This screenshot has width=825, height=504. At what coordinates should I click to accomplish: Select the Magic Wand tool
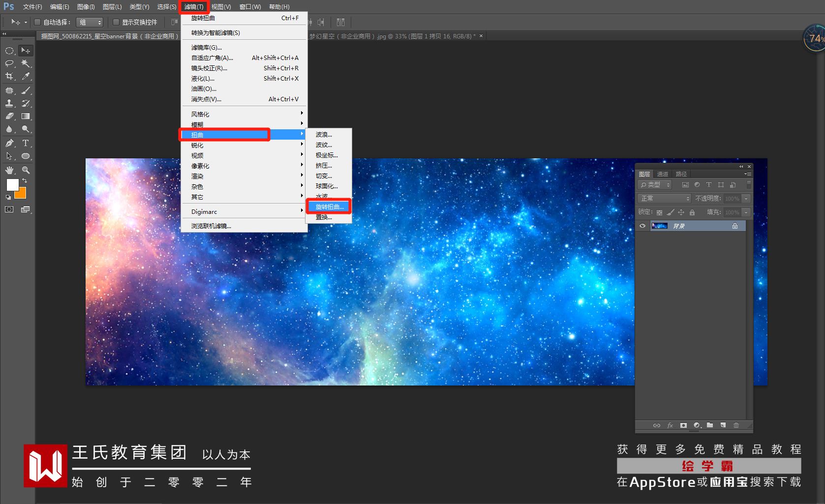point(26,63)
